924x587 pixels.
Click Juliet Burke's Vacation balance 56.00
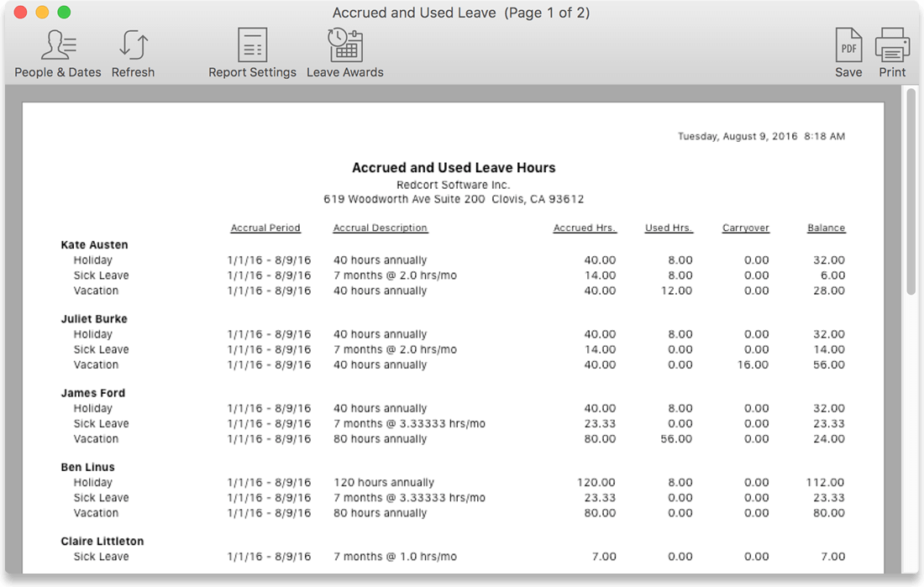829,365
